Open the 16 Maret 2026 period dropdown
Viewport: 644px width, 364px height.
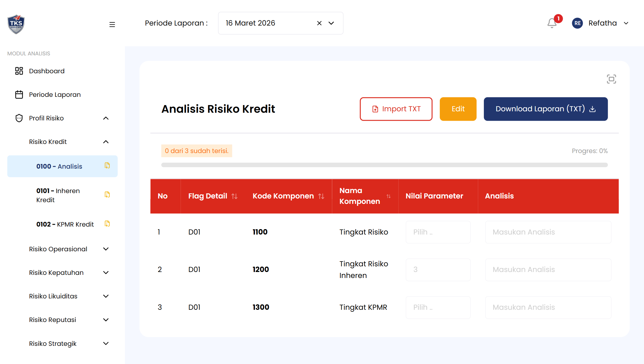[331, 23]
